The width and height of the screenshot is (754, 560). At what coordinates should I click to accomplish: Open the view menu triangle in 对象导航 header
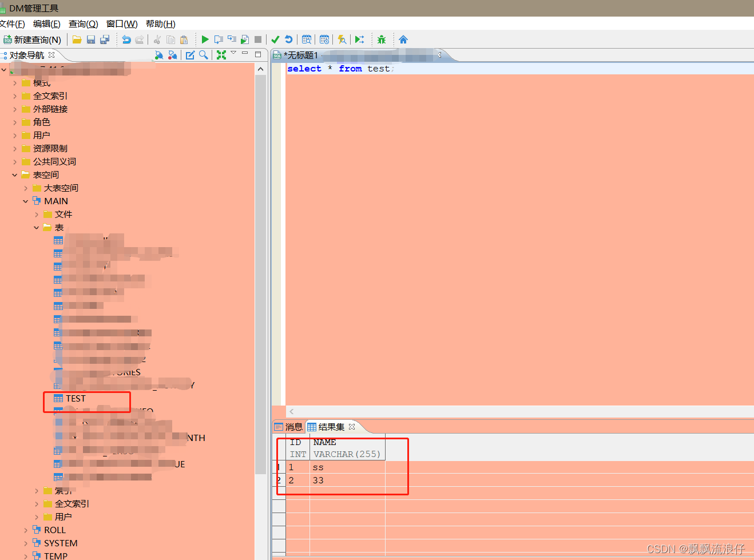pos(233,53)
